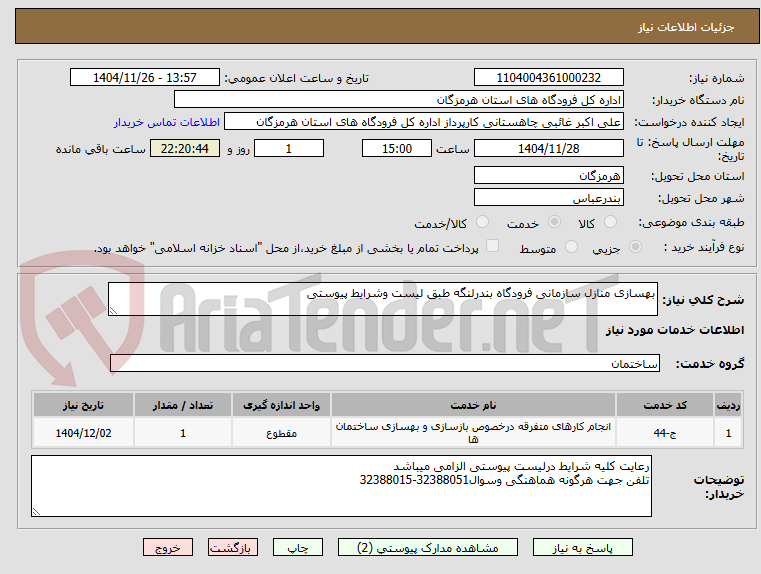
Task: Select the متوسط purchase type radio
Action: tap(572, 247)
